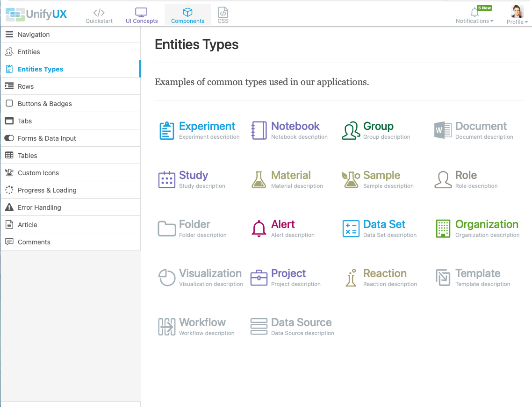This screenshot has height=407, width=532.
Task: Select the Workflow entity icon
Action: [x=167, y=327]
